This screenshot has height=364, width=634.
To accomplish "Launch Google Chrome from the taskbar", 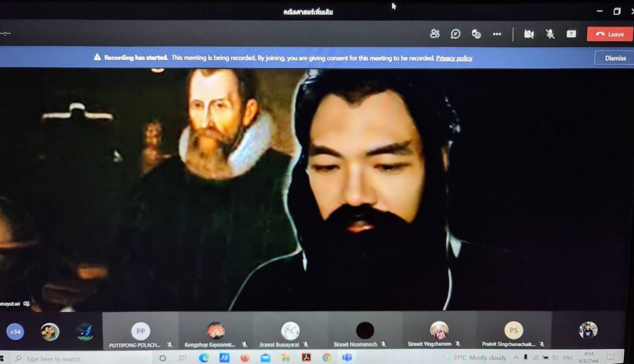I will coord(327,358).
